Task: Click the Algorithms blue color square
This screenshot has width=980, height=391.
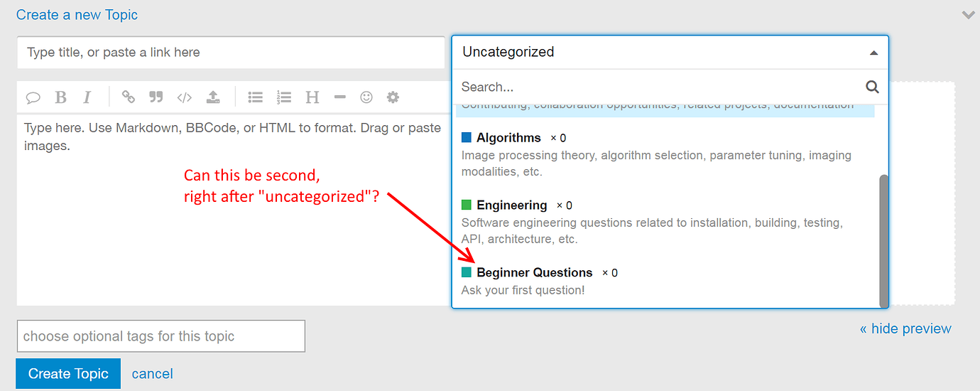Action: (x=467, y=137)
